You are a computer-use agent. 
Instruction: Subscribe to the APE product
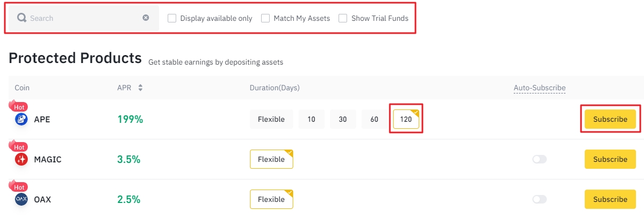tap(610, 120)
